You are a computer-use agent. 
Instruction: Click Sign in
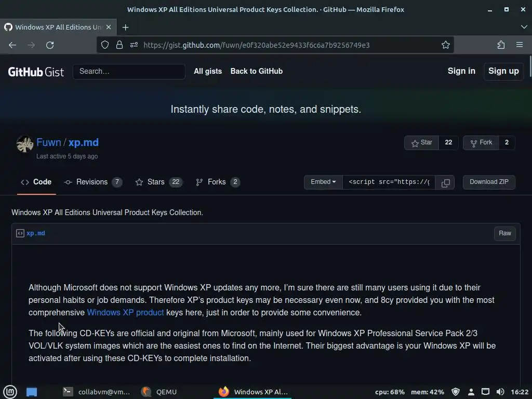[x=461, y=71]
